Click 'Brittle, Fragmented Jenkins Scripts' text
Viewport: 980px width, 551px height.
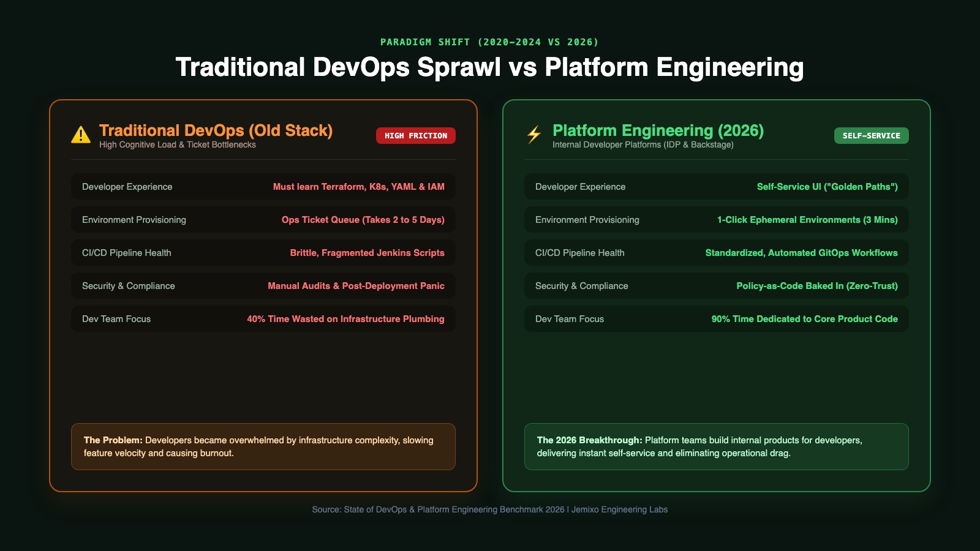[367, 253]
